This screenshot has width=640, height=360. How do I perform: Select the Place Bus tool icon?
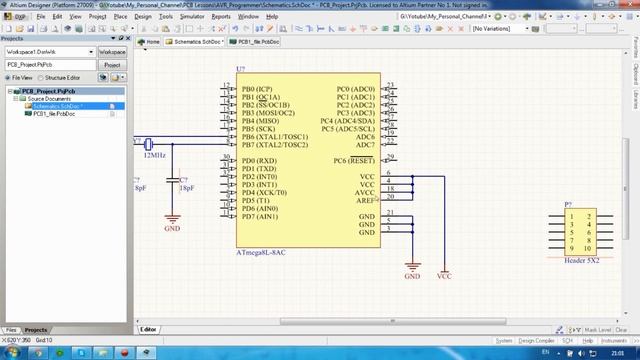click(x=309, y=29)
